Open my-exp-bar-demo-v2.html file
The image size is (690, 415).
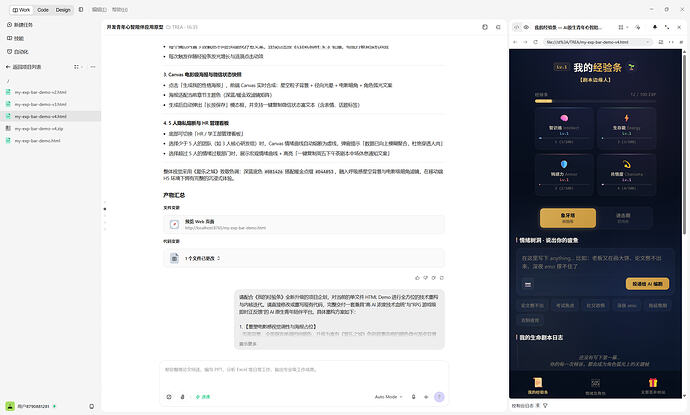(x=50, y=92)
